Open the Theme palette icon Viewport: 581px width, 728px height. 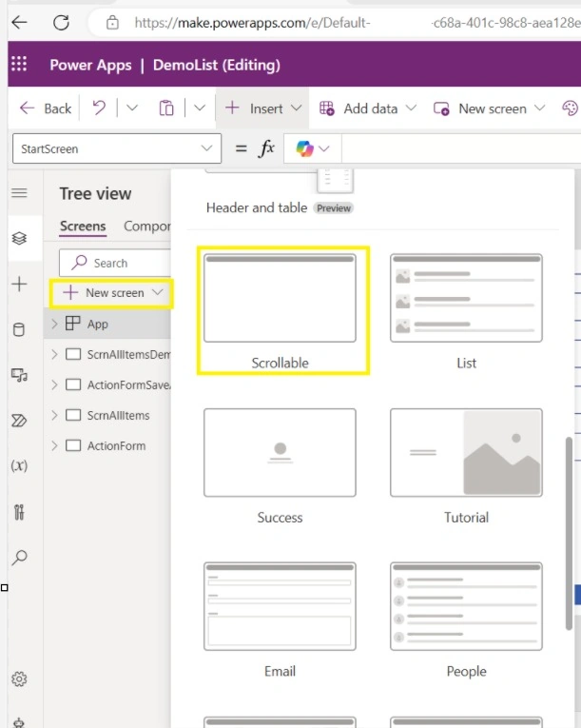tap(570, 108)
